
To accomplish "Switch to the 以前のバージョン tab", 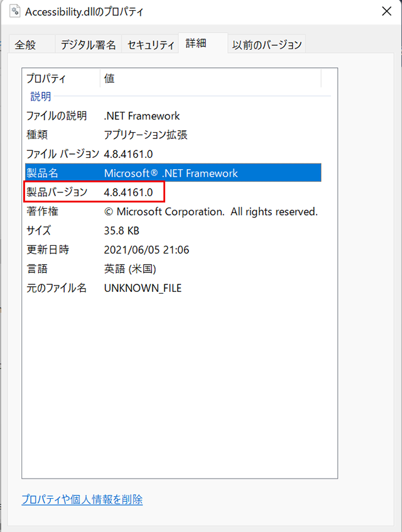I will click(267, 45).
